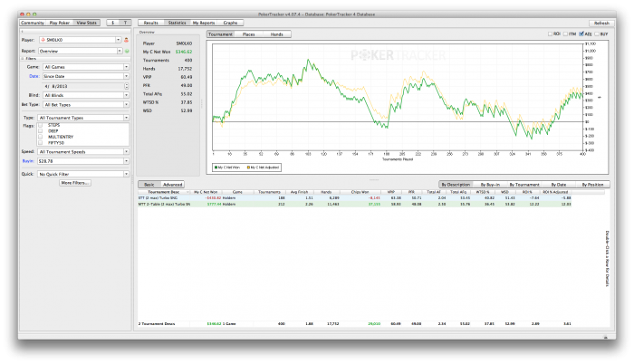Group by Date
The height and width of the screenshot is (364, 634).
coord(559,185)
